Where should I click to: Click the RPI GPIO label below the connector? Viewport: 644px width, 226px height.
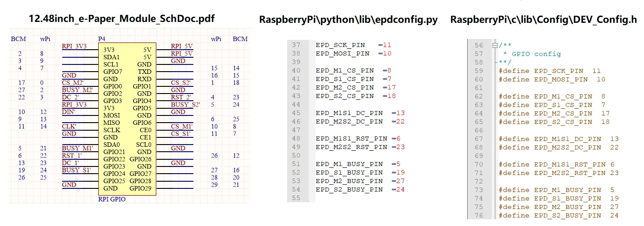point(112,199)
